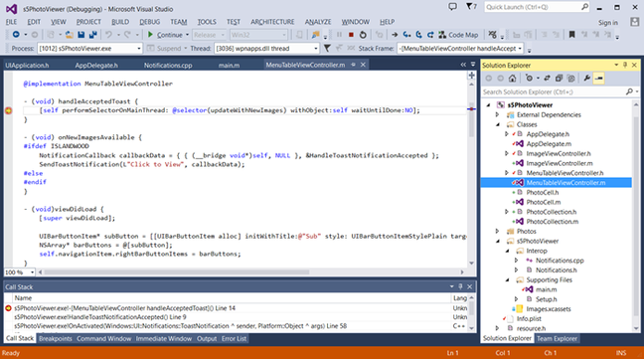644x359 pixels.
Task: Click the feedback speech bubble icon
Action: 452,7
